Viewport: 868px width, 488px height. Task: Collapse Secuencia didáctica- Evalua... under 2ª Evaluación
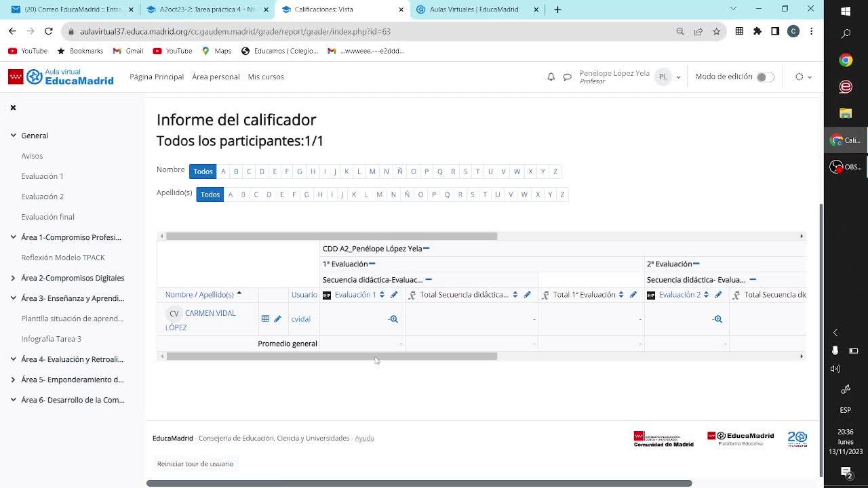pos(753,280)
